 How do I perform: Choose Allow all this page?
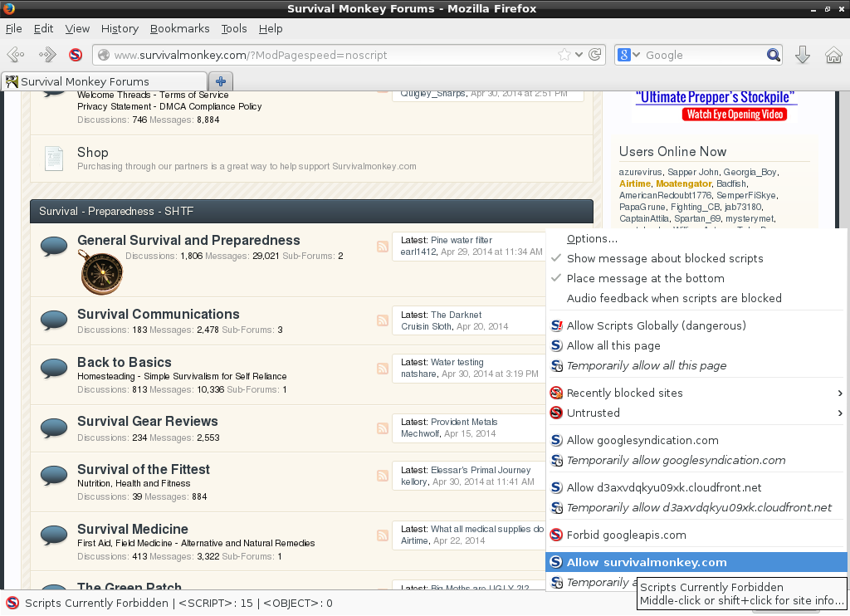tap(696, 346)
